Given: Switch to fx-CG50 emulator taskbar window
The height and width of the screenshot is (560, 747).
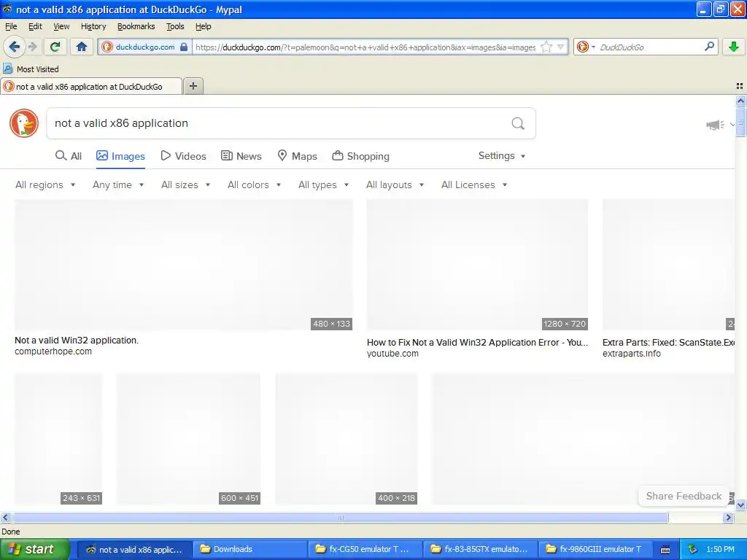Looking at the screenshot, I should pyautogui.click(x=366, y=549).
